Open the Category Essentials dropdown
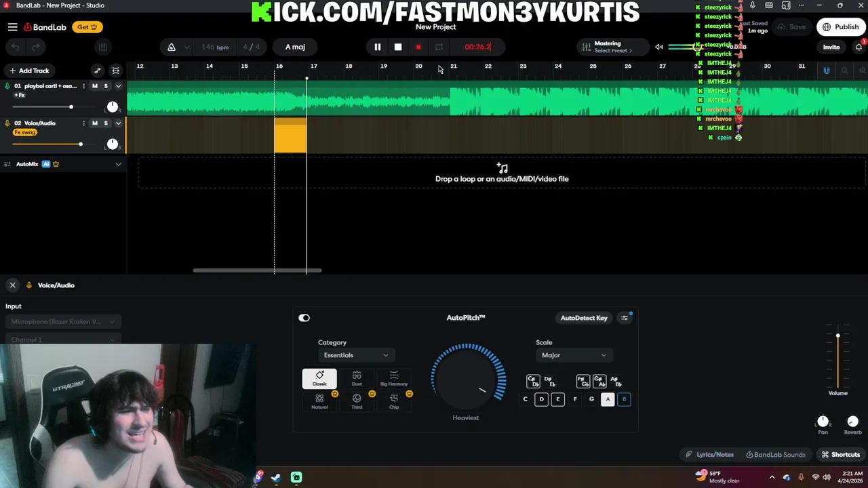The image size is (868, 488). 355,355
